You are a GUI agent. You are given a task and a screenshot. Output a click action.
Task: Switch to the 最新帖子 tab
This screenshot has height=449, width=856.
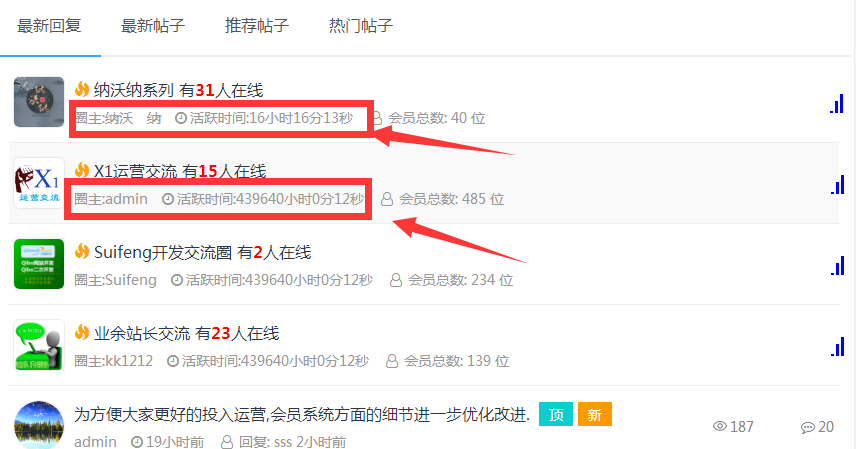pyautogui.click(x=153, y=26)
